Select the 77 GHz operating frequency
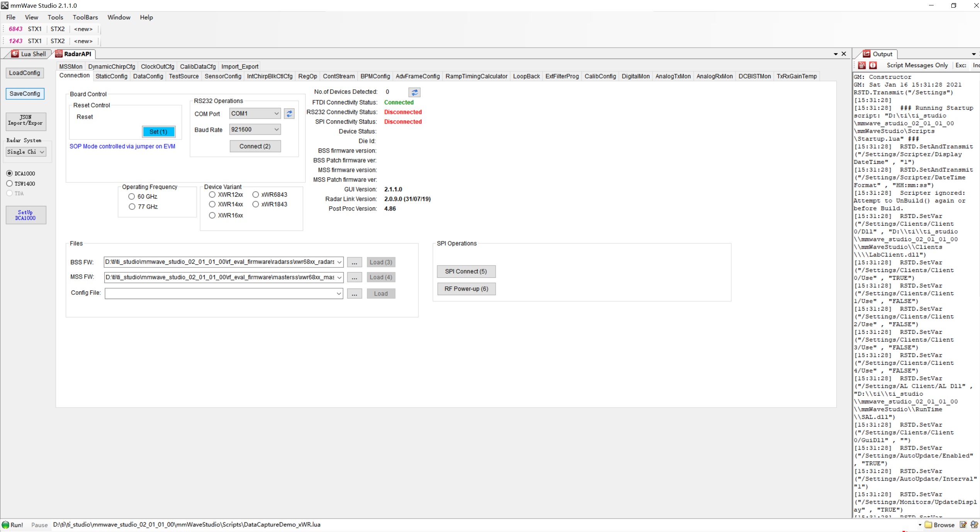Viewport: 980px width, 532px height. click(132, 207)
